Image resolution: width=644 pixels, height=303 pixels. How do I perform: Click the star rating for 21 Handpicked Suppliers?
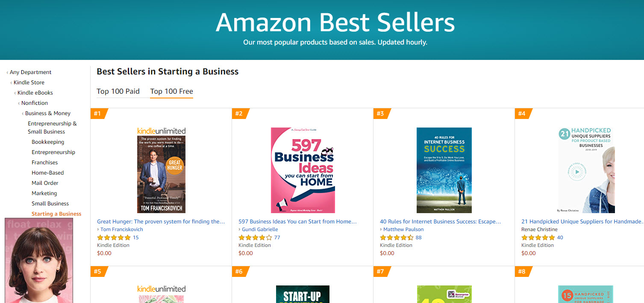coord(538,238)
